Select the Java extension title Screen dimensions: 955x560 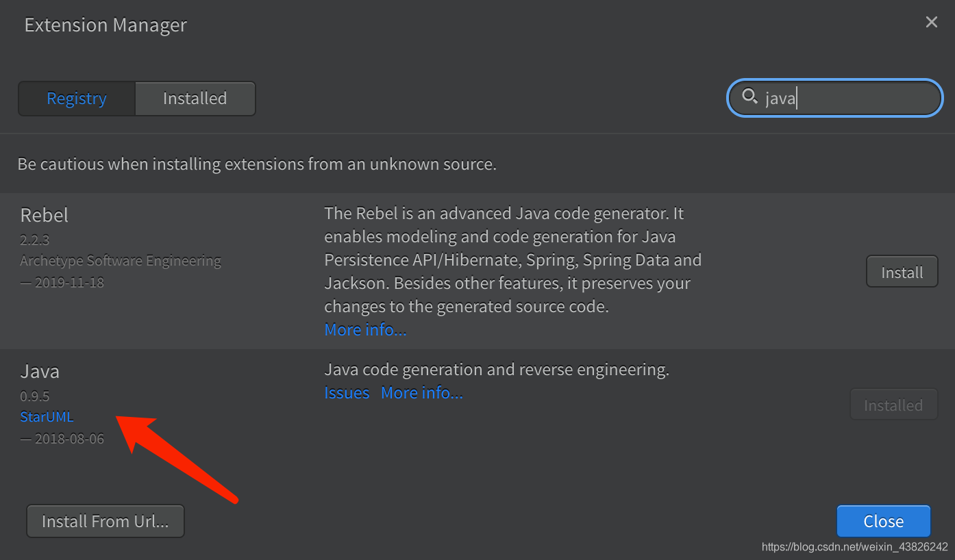pos(40,371)
